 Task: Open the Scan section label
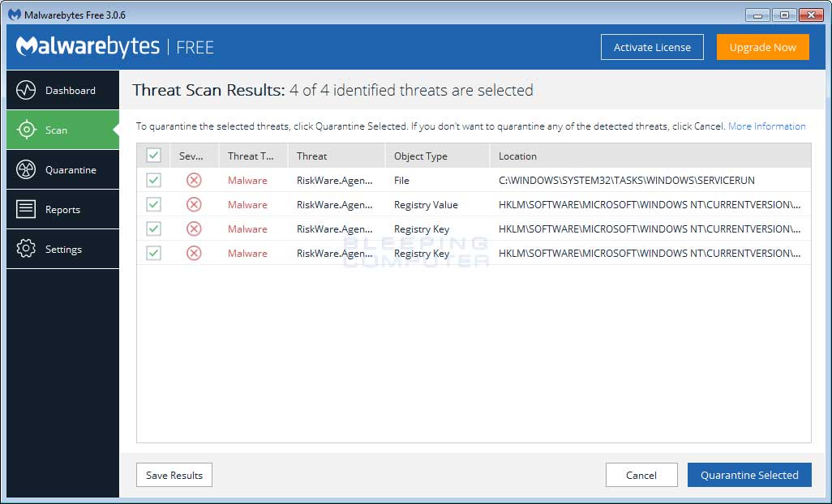(x=56, y=130)
